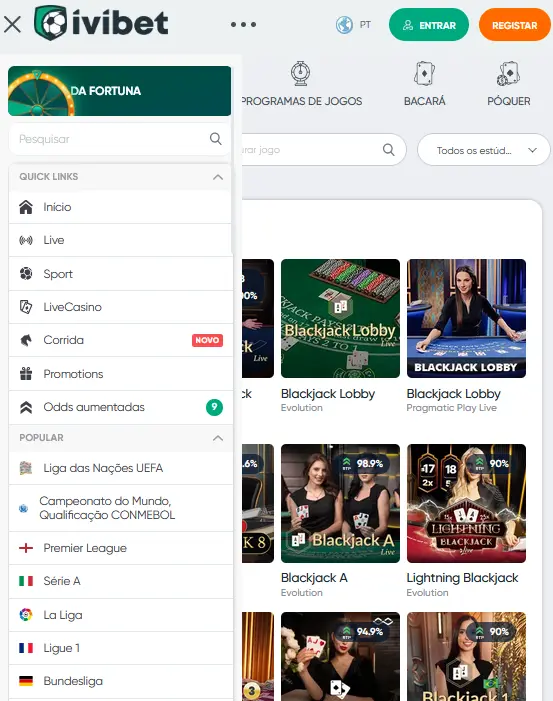Viewport: 553px width, 701px height.
Task: Click the green 9 badge on Odds aumentadas
Action: (x=214, y=407)
